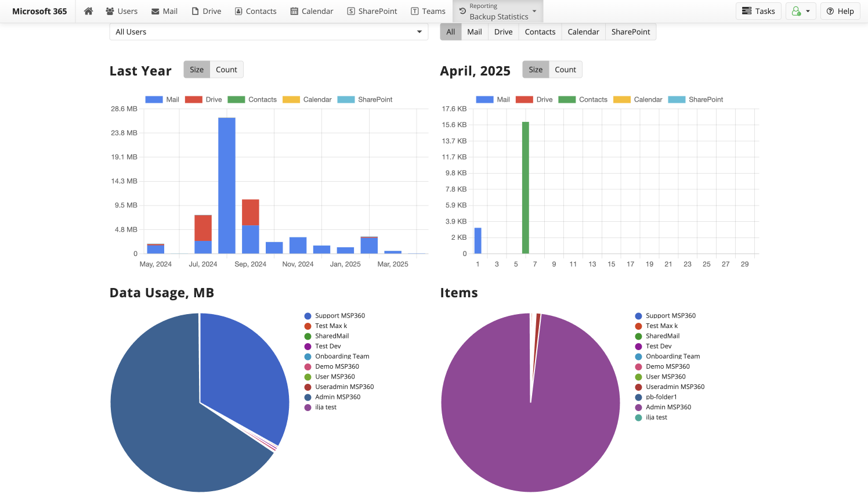Open the SharePoint section icon
This screenshot has width=868, height=497.
pos(350,10)
